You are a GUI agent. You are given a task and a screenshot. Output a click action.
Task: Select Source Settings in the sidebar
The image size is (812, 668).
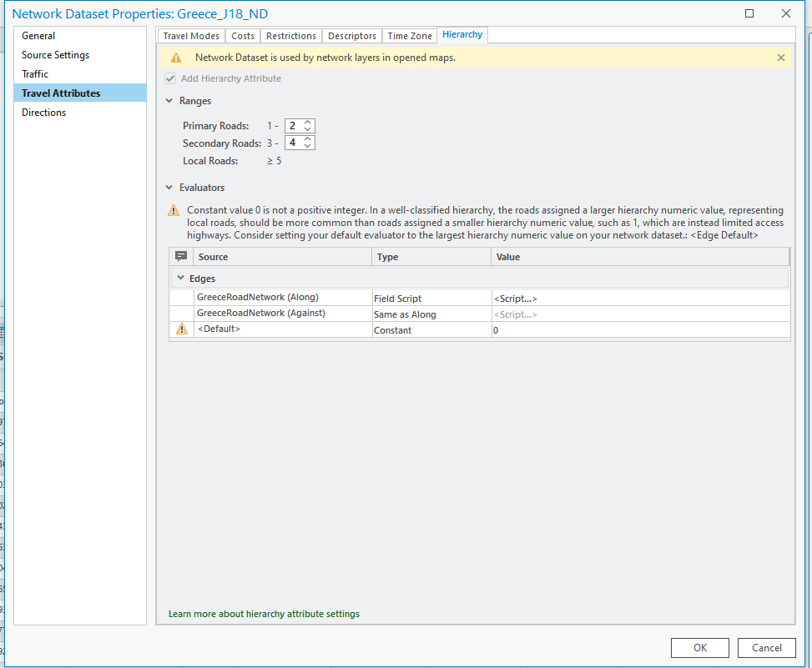tap(56, 55)
